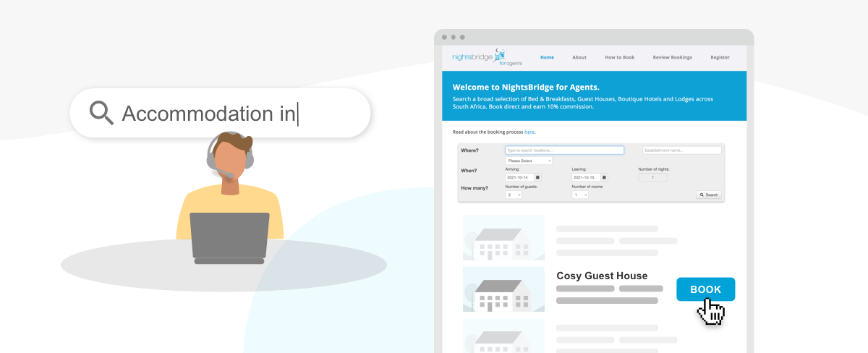The height and width of the screenshot is (353, 868).
Task: Click the Number of nights field
Action: tap(653, 177)
